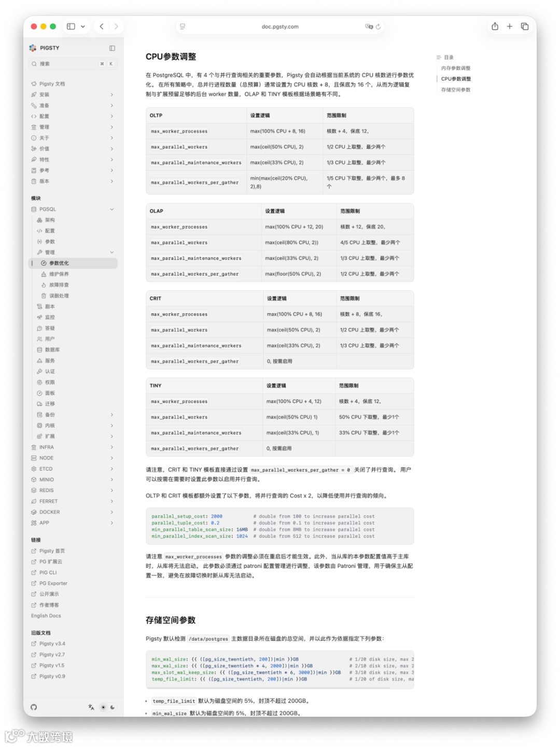The height and width of the screenshot is (747, 560).
Task: Select 参数优化 in sidebar
Action: tap(73, 263)
